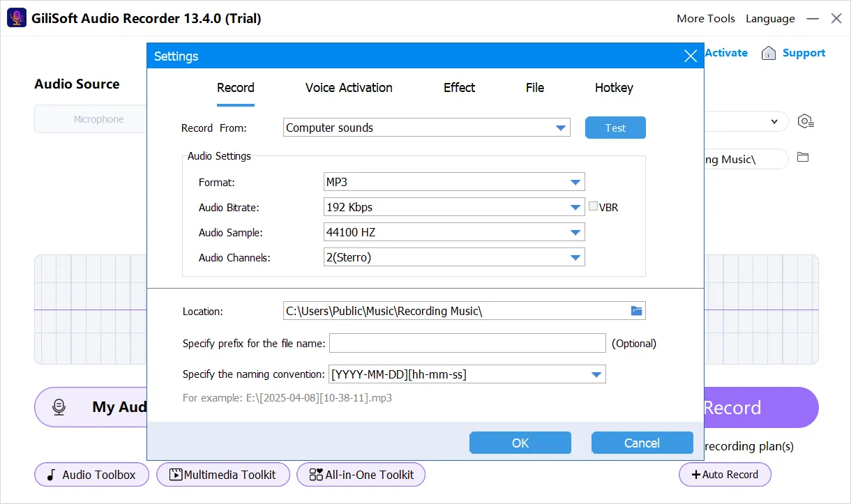The image size is (851, 504).
Task: Enable the VBR checkbox
Action: point(594,206)
